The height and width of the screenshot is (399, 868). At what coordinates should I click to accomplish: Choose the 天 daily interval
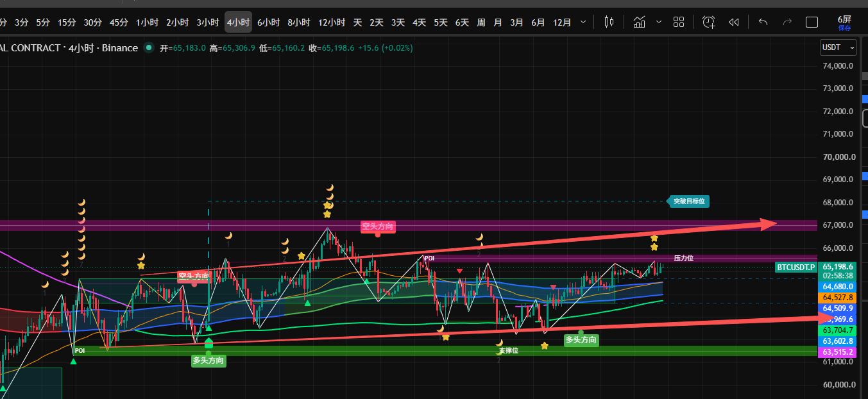click(357, 22)
